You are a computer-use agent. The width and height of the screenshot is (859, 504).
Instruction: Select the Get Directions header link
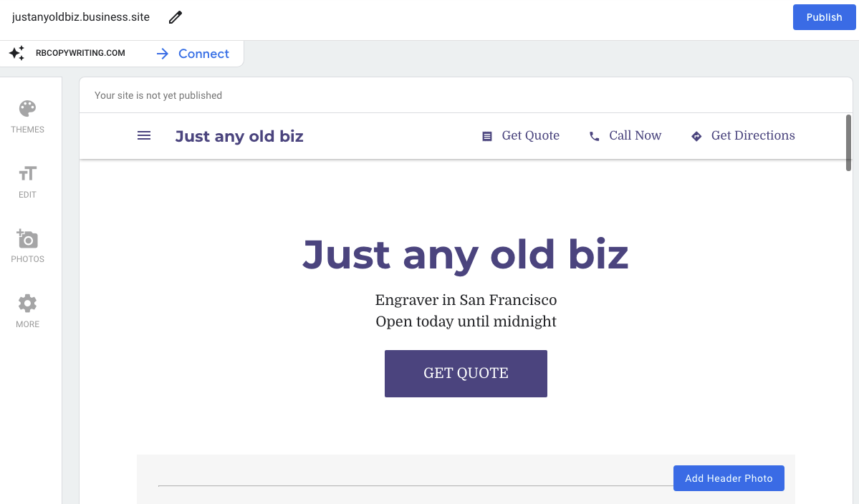753,136
